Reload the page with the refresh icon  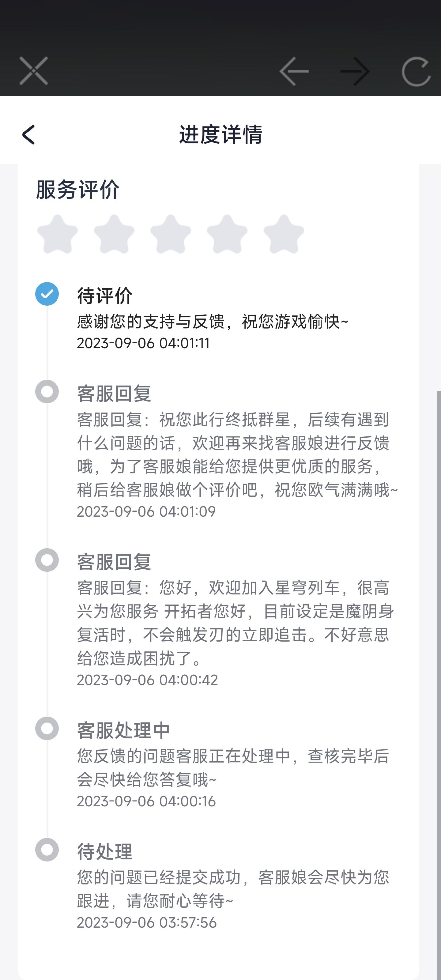tap(416, 71)
